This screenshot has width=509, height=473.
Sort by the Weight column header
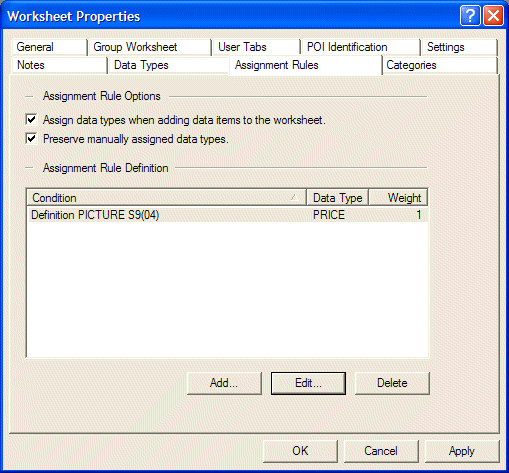[x=398, y=198]
